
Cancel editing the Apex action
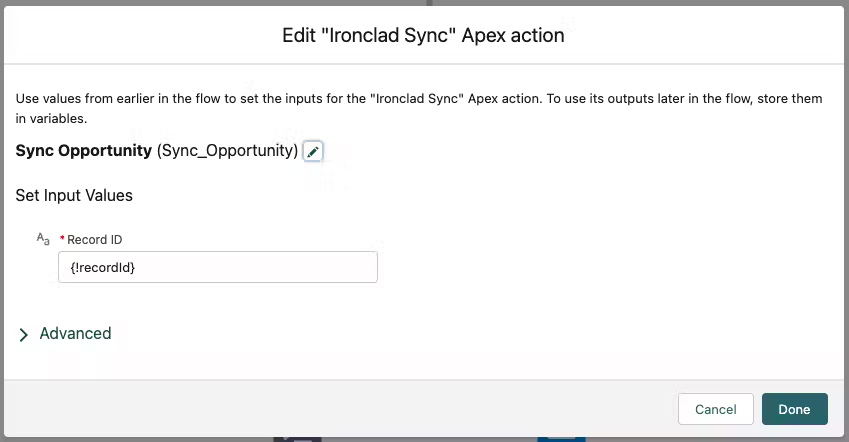[715, 409]
